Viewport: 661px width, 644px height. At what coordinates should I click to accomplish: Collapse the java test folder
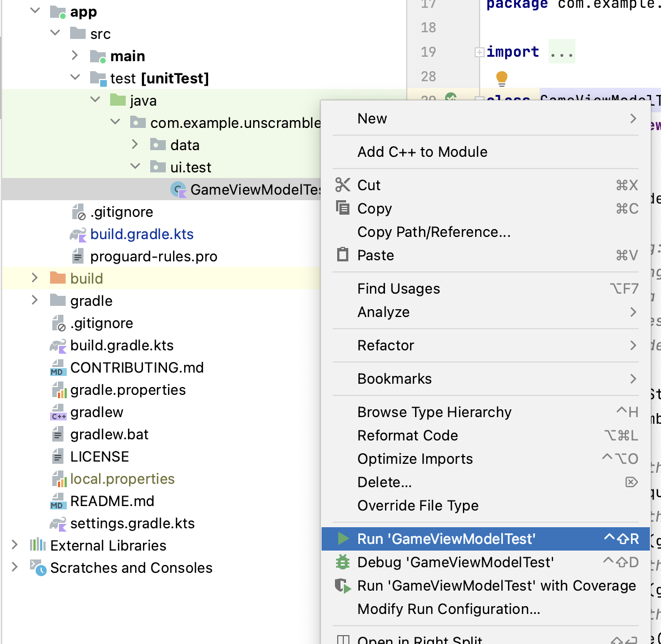click(95, 100)
